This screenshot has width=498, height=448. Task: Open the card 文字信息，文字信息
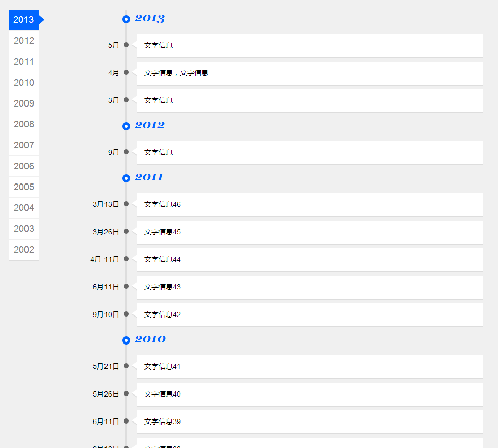click(x=310, y=73)
